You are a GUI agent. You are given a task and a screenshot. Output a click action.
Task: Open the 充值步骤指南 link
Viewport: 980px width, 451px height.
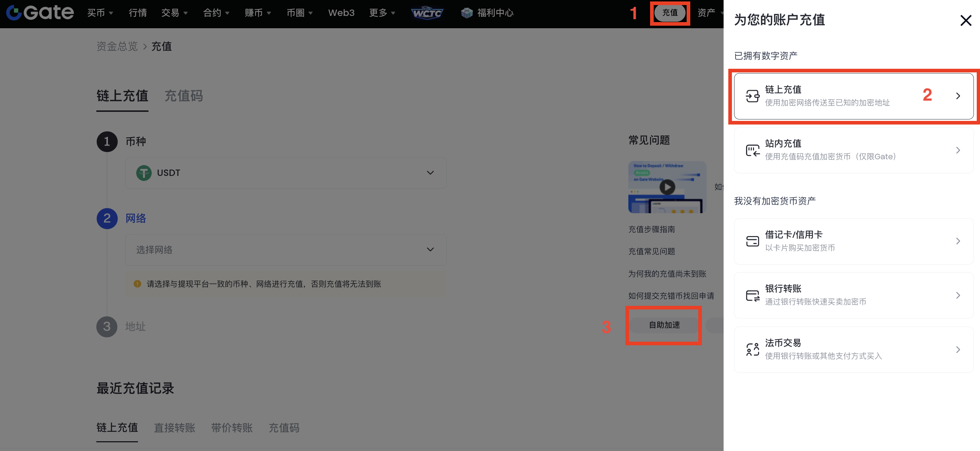651,229
